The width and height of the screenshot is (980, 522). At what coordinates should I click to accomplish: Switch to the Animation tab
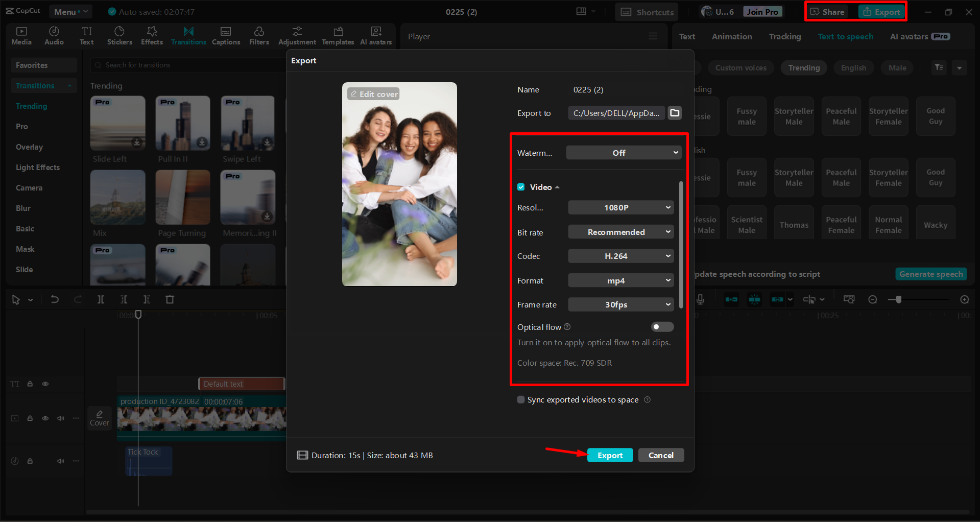tap(731, 36)
